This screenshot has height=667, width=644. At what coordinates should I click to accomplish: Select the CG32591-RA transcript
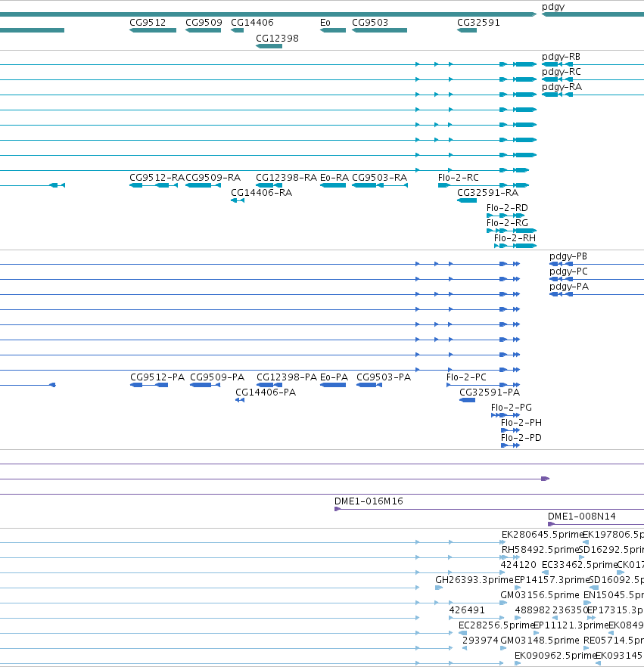pos(467,200)
